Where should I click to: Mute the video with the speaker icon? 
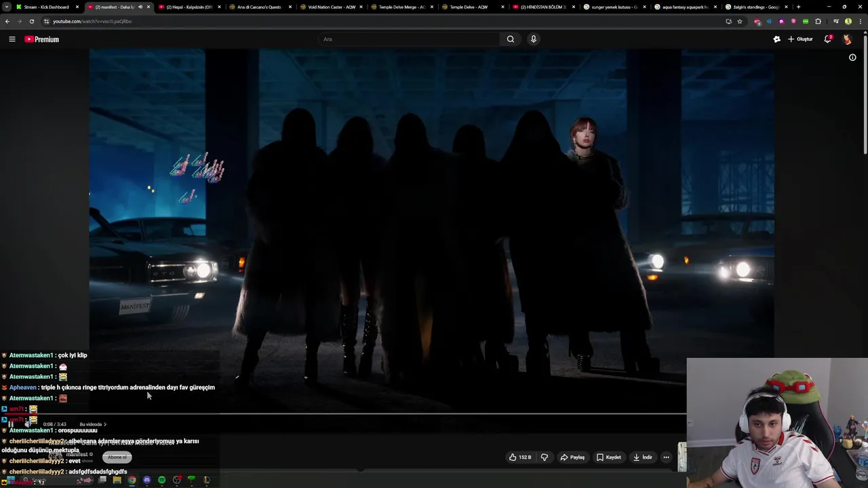(28, 424)
